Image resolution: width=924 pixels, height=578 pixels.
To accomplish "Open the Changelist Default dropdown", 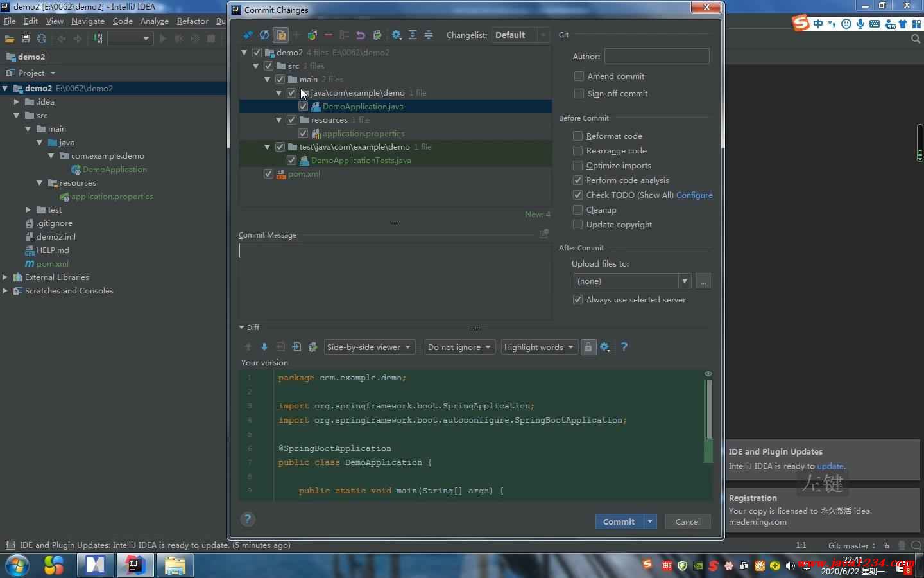I will pyautogui.click(x=520, y=35).
